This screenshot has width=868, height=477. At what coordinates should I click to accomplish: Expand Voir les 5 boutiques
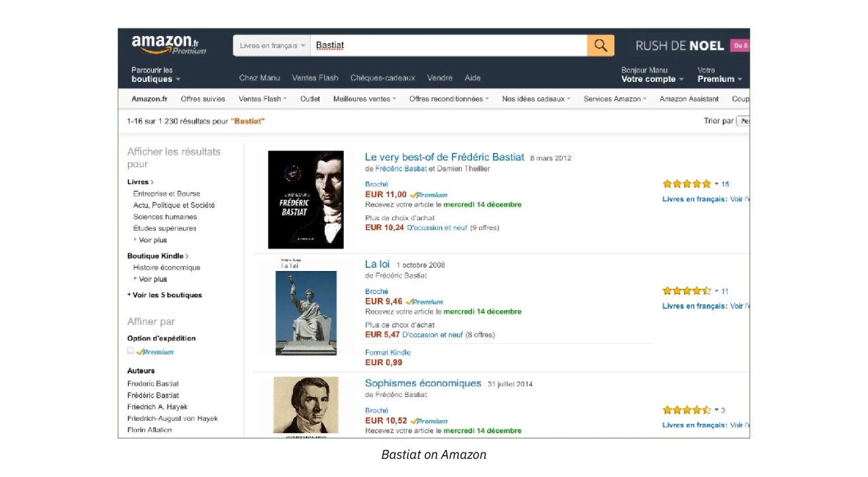pyautogui.click(x=165, y=295)
